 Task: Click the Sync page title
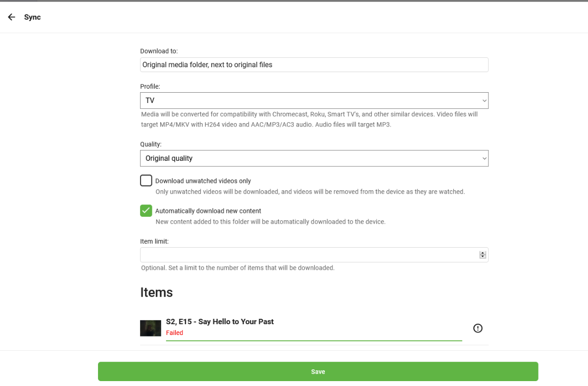(32, 17)
